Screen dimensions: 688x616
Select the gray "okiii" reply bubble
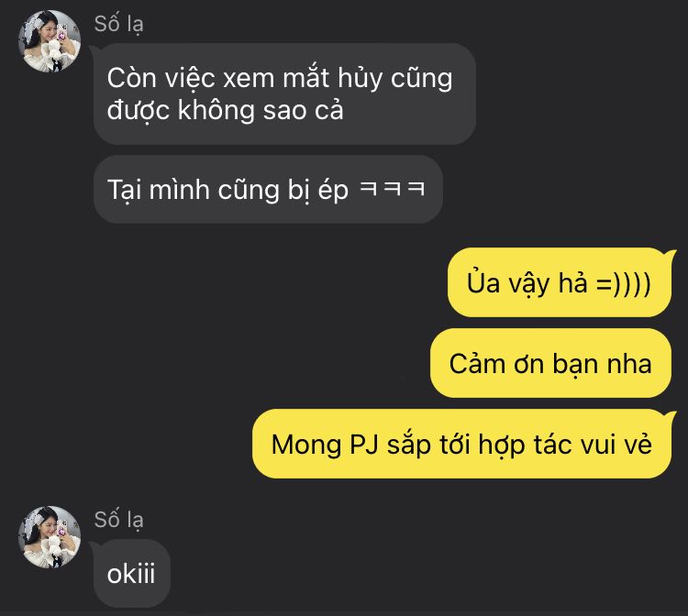[131, 574]
